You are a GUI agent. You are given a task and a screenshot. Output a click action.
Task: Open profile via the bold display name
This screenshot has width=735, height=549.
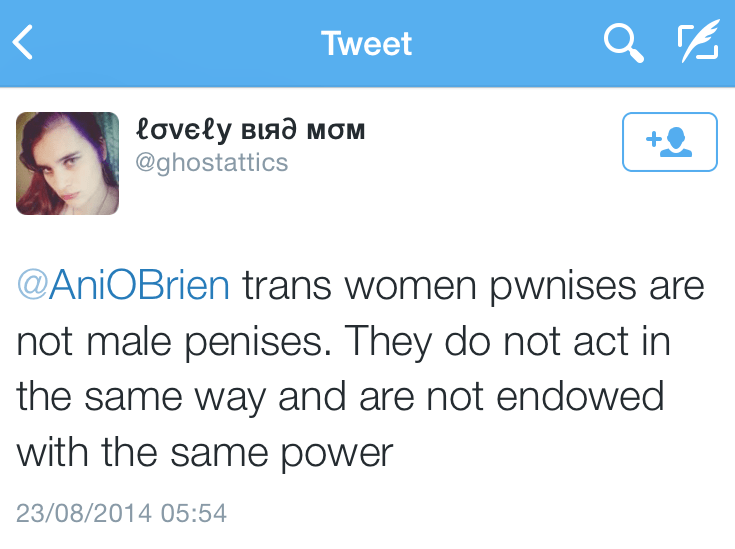click(250, 130)
